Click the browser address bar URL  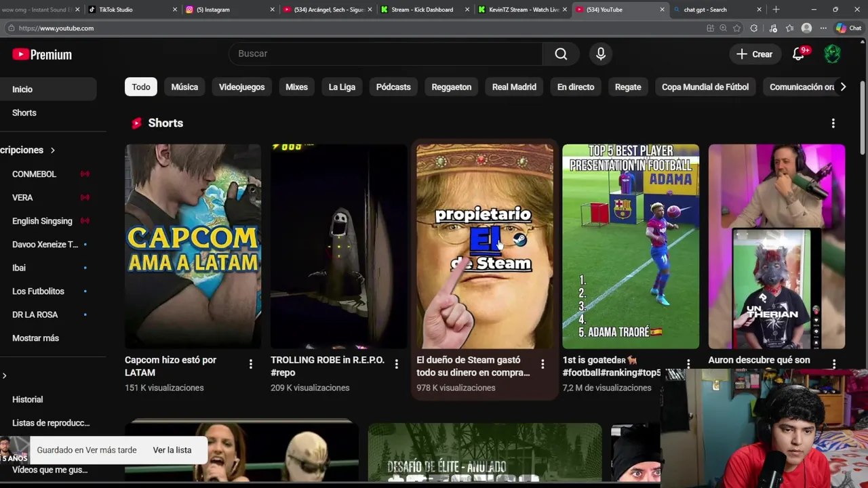tap(56, 28)
